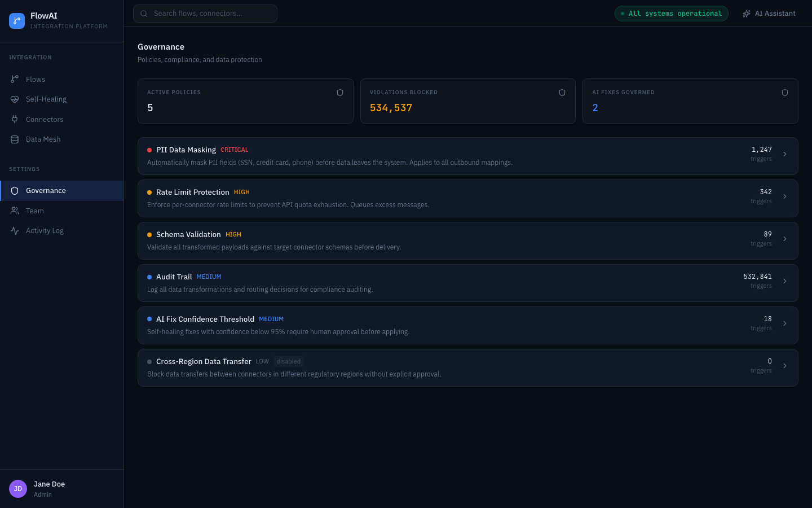This screenshot has height=508, width=812.
Task: Select Governance in the Settings section
Action: pyautogui.click(x=46, y=191)
